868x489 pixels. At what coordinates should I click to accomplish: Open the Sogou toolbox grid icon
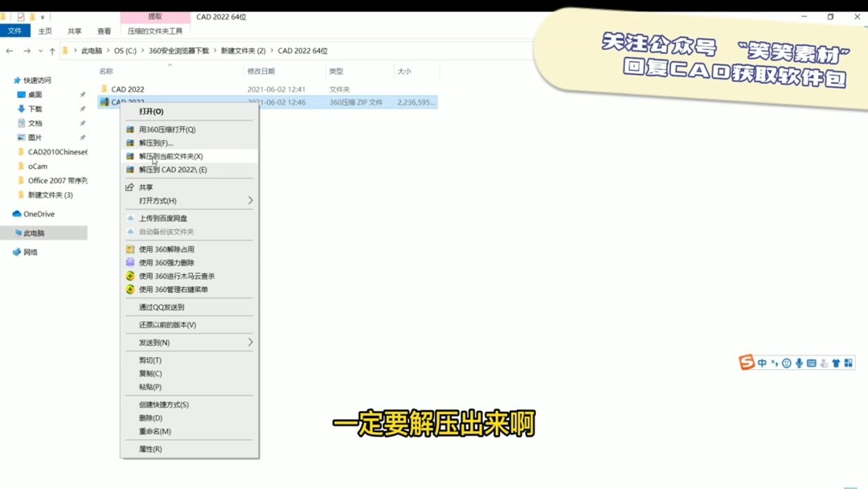pos(847,363)
